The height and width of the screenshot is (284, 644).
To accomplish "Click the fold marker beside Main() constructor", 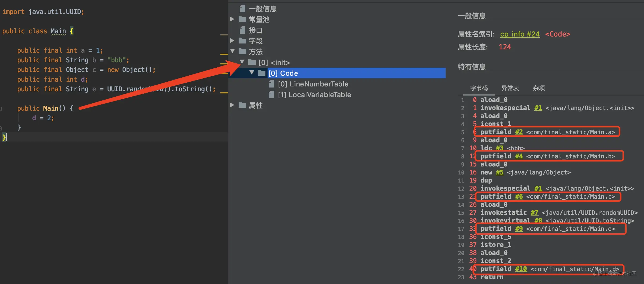I will click(x=1, y=109).
